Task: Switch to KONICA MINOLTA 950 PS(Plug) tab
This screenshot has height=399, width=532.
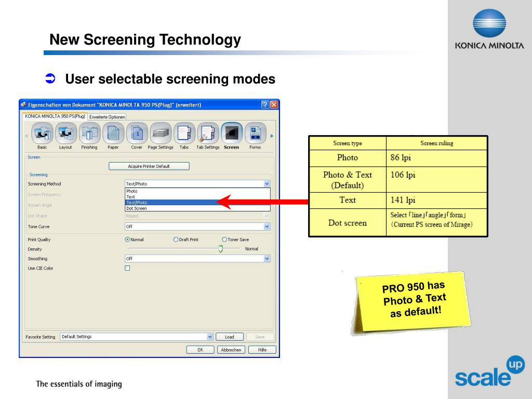Action: 55,116
